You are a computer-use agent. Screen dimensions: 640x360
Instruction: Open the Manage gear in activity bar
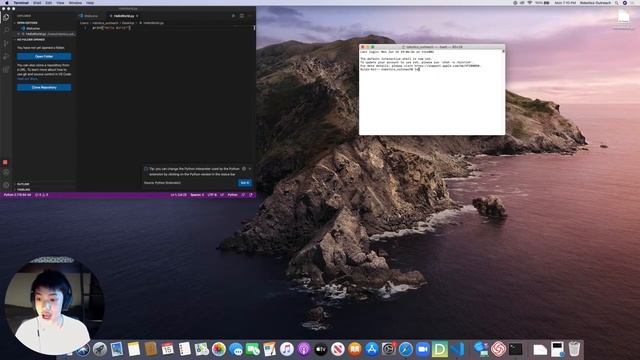click(6, 185)
